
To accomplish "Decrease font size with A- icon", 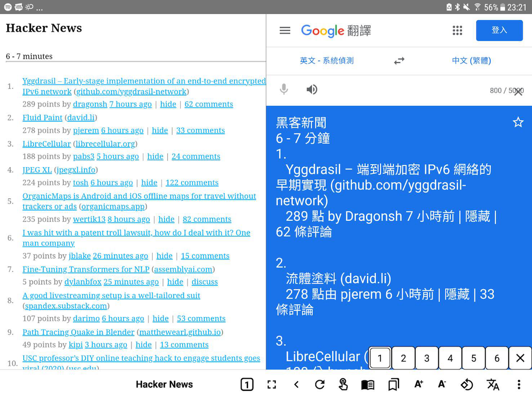I will tap(442, 384).
